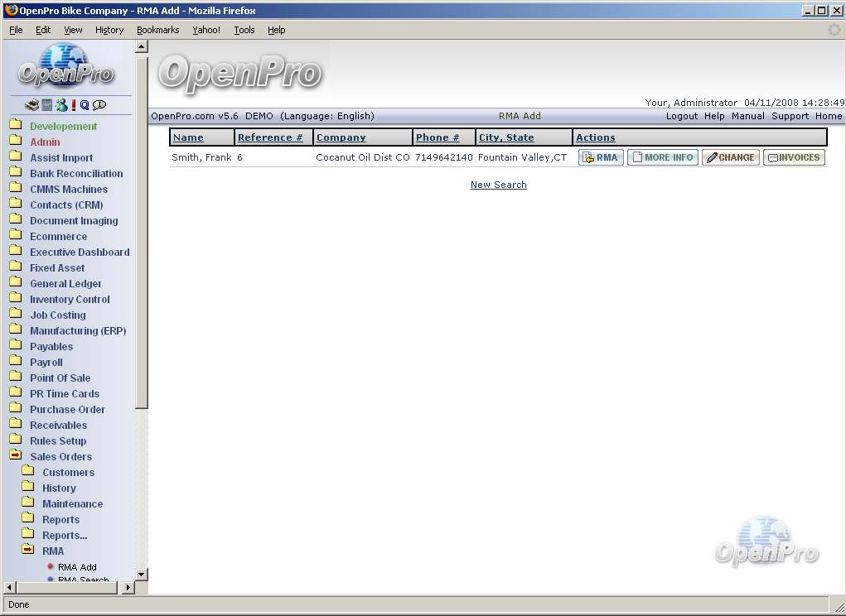
Task: Select RMA Add in sidebar tree
Action: pos(77,567)
